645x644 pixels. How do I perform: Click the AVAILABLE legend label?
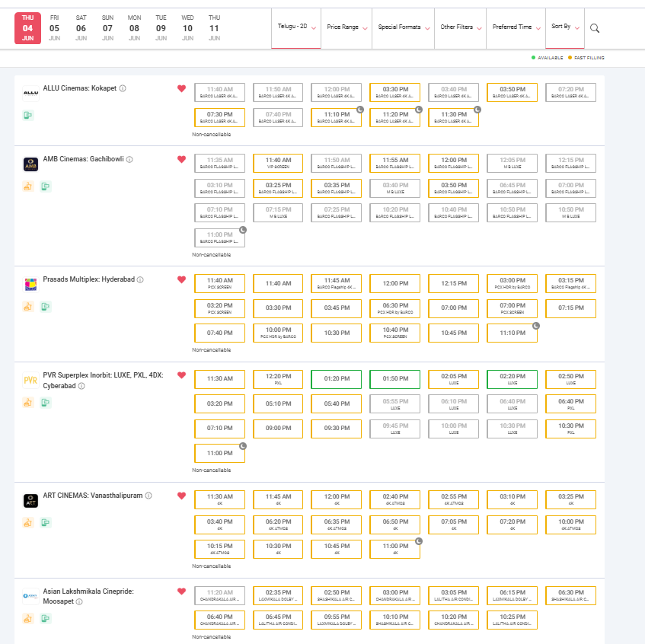coord(550,58)
